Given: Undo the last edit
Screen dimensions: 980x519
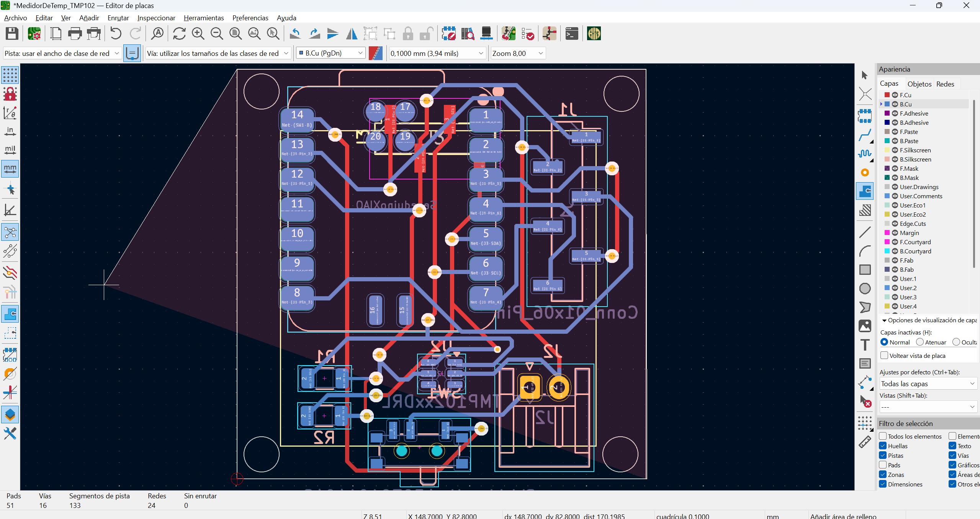Looking at the screenshot, I should [x=115, y=34].
